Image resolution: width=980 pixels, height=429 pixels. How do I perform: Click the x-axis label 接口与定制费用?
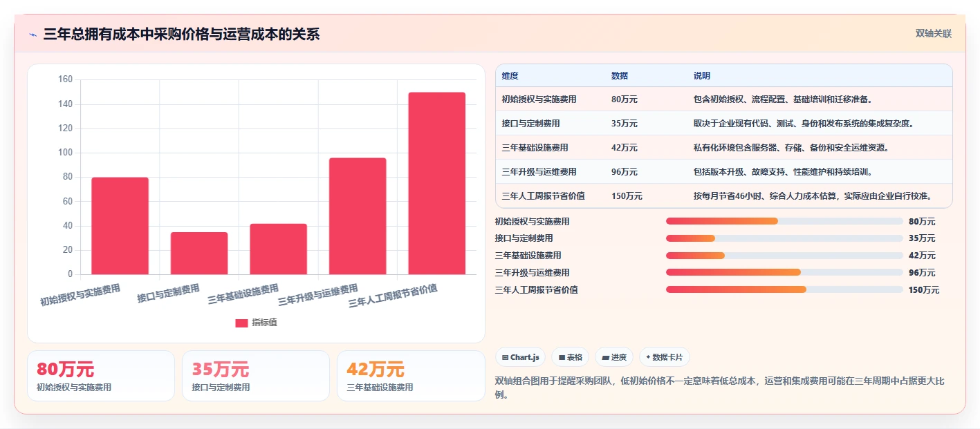coord(168,294)
